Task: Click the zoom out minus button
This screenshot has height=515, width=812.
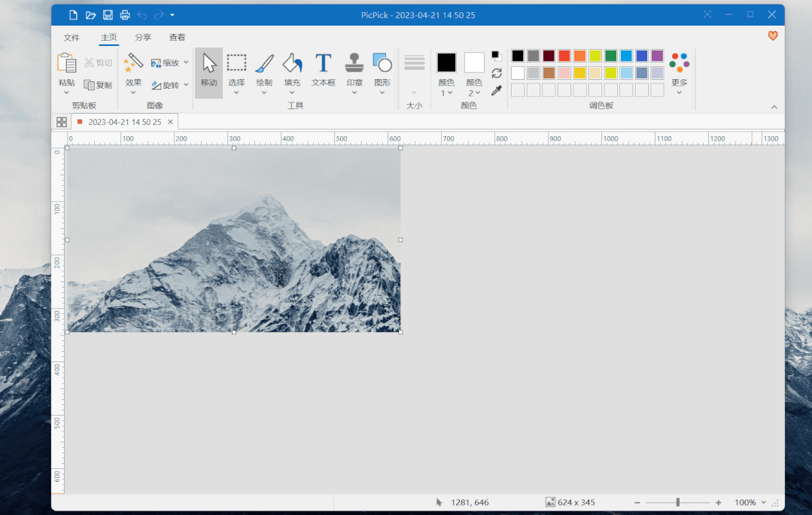Action: [637, 502]
